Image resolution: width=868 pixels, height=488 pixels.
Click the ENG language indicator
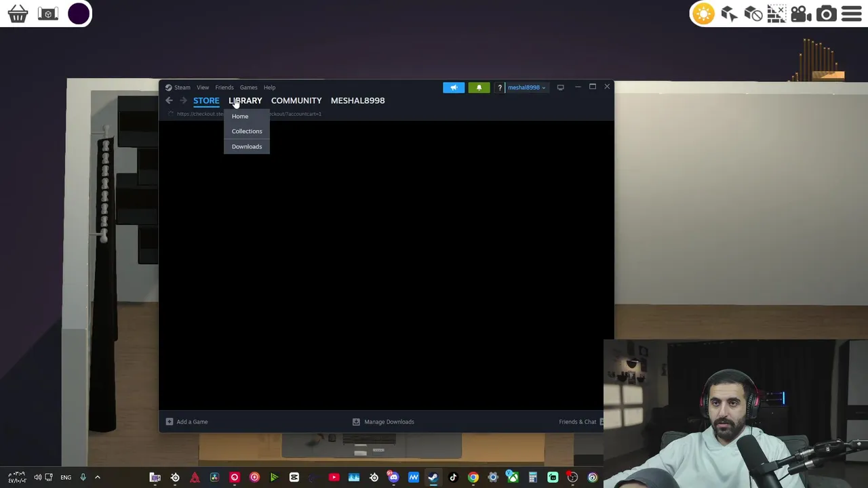pos(66,477)
